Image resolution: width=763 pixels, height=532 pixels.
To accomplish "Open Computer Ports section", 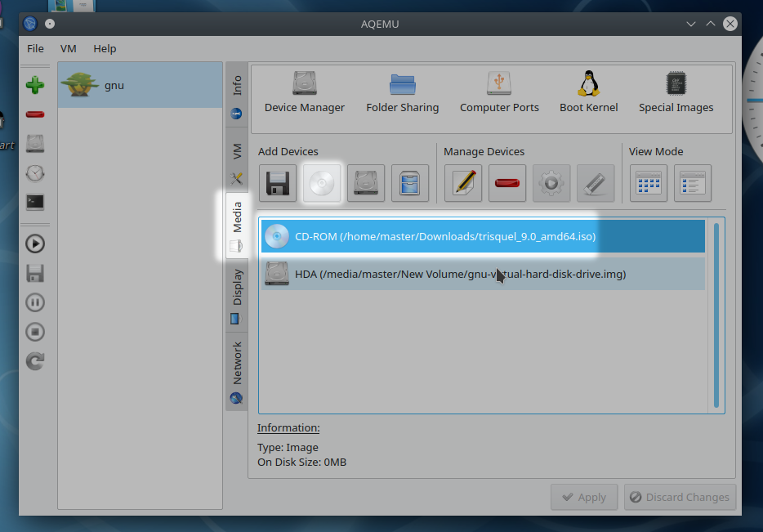I will coord(499,92).
